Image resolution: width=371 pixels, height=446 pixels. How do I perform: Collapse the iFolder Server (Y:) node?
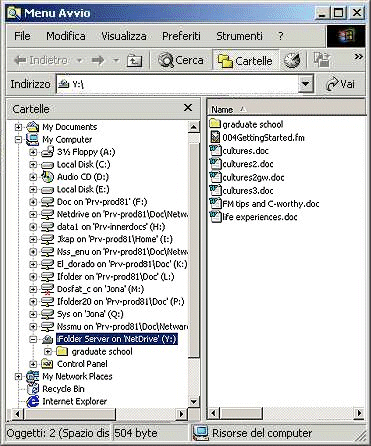(x=33, y=339)
